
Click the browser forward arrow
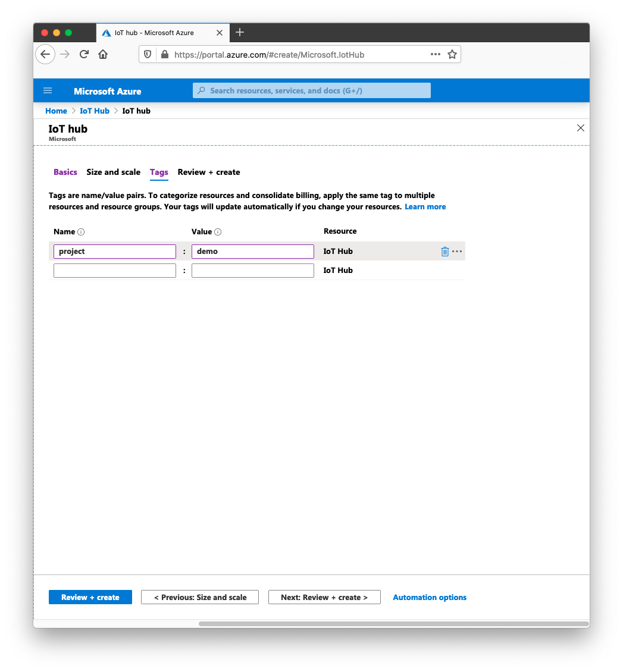click(65, 55)
